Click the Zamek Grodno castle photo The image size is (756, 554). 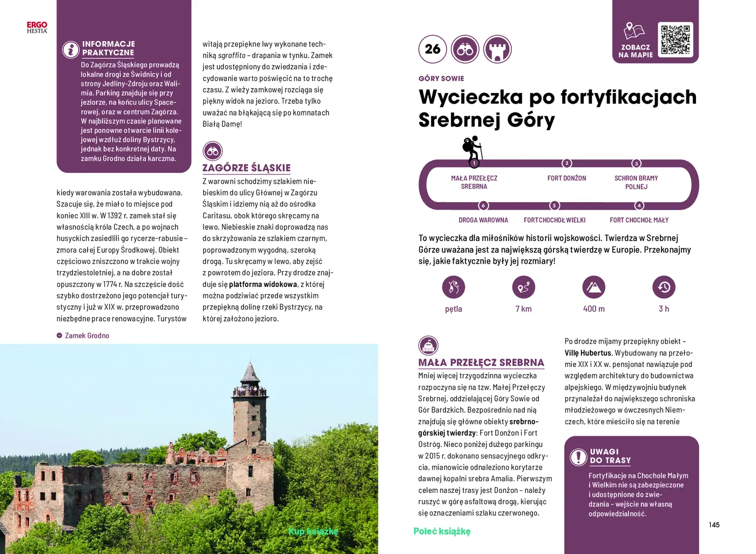pyautogui.click(x=189, y=449)
